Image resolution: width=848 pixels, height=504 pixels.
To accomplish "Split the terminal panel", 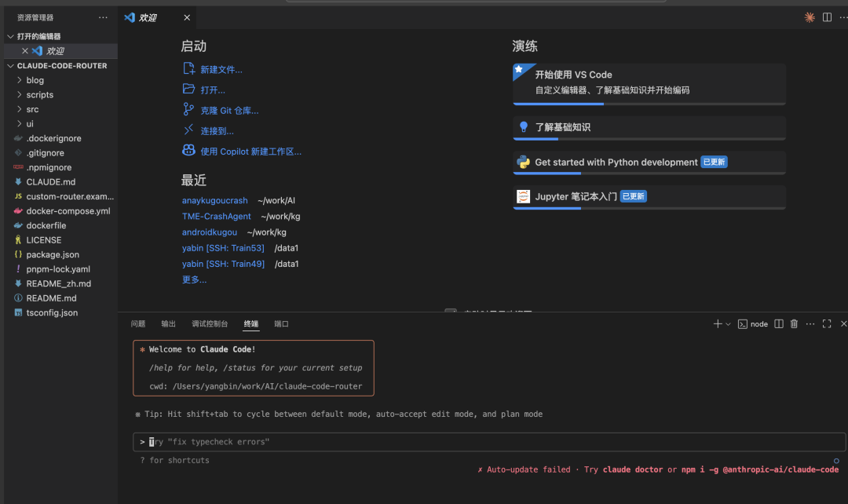I will [x=779, y=324].
